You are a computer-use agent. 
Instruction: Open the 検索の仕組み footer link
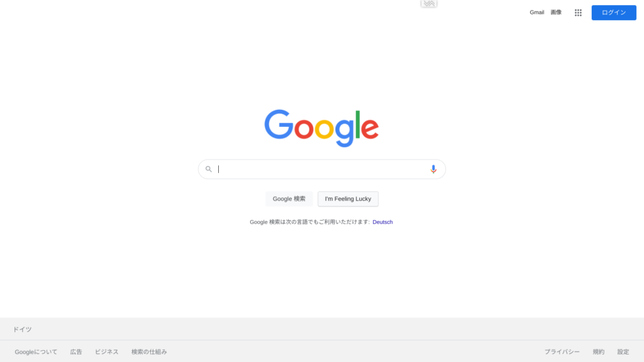click(149, 352)
